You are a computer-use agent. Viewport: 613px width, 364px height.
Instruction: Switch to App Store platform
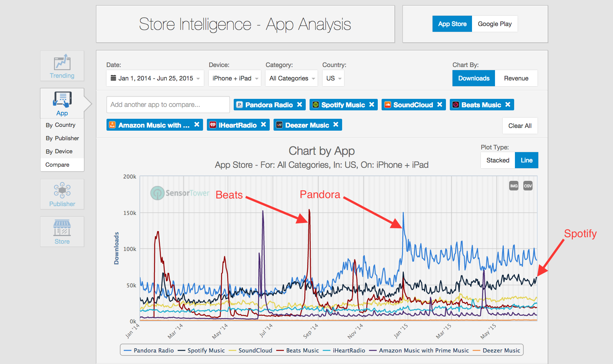pyautogui.click(x=452, y=24)
